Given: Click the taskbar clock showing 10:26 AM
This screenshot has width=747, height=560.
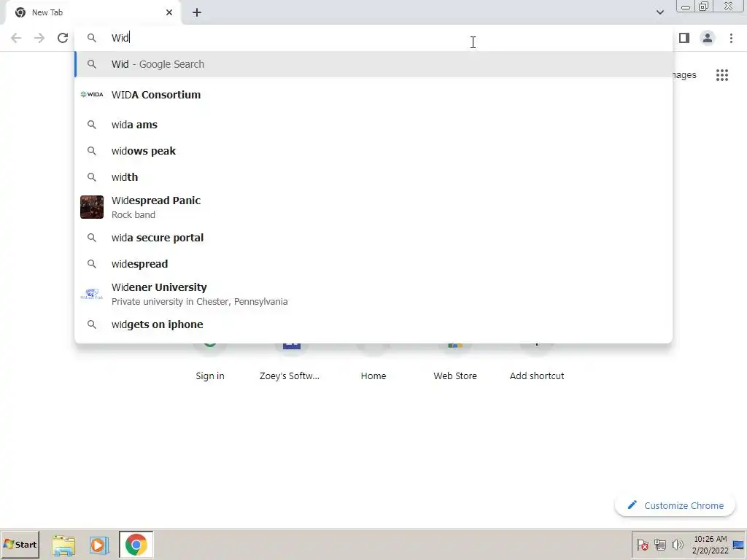Looking at the screenshot, I should coord(711,545).
